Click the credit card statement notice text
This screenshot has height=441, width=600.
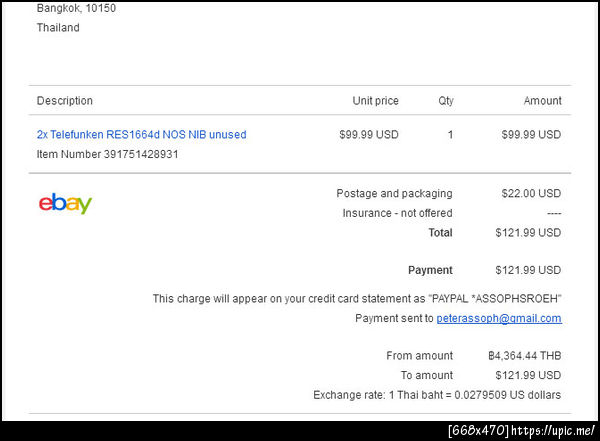(x=357, y=298)
